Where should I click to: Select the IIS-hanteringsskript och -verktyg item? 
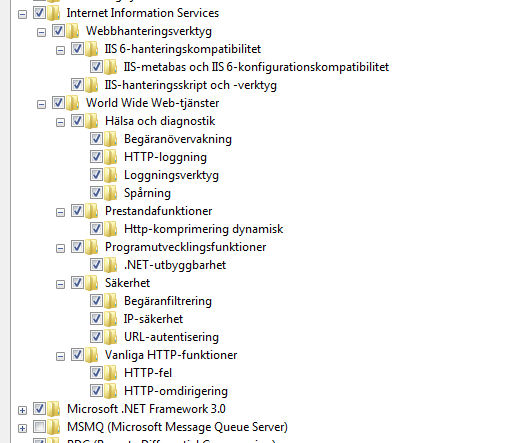coord(191,85)
